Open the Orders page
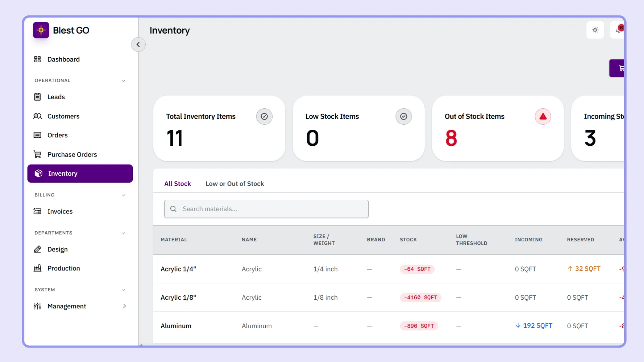Viewport: 644px width, 362px height. [80, 135]
